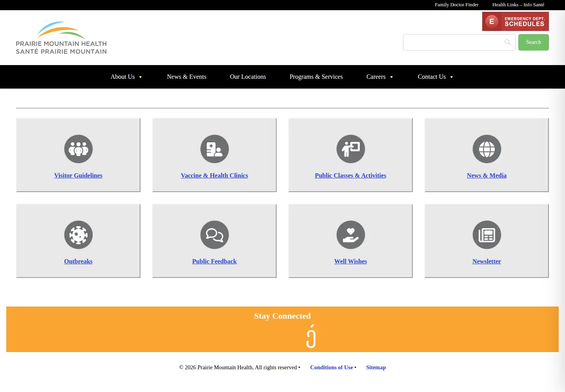Open the Health Links – Info Santé link
The height and width of the screenshot is (392, 565).
[x=518, y=5]
